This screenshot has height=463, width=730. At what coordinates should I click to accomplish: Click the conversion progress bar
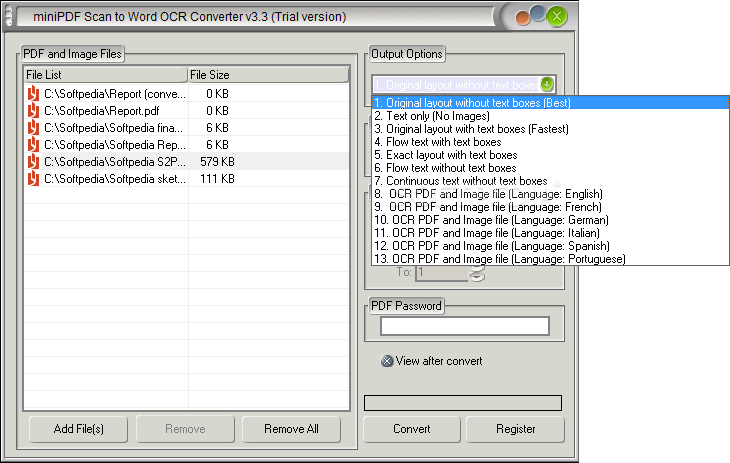click(x=463, y=403)
